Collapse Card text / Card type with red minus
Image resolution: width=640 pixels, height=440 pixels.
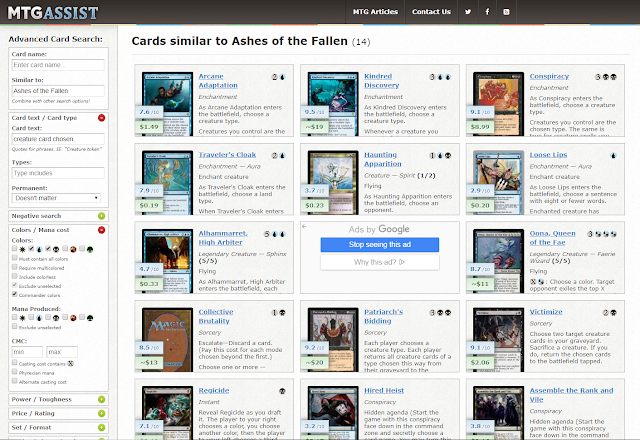[102, 118]
